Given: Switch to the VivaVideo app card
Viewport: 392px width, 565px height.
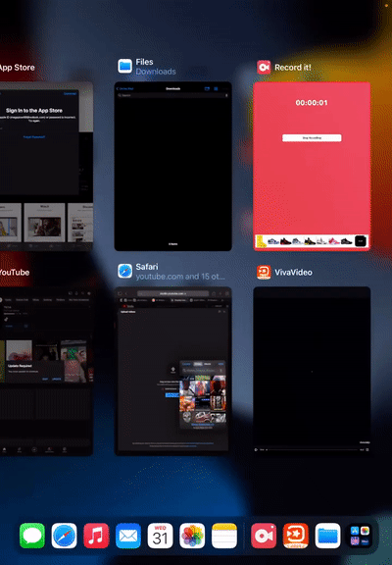Looking at the screenshot, I should tap(312, 371).
